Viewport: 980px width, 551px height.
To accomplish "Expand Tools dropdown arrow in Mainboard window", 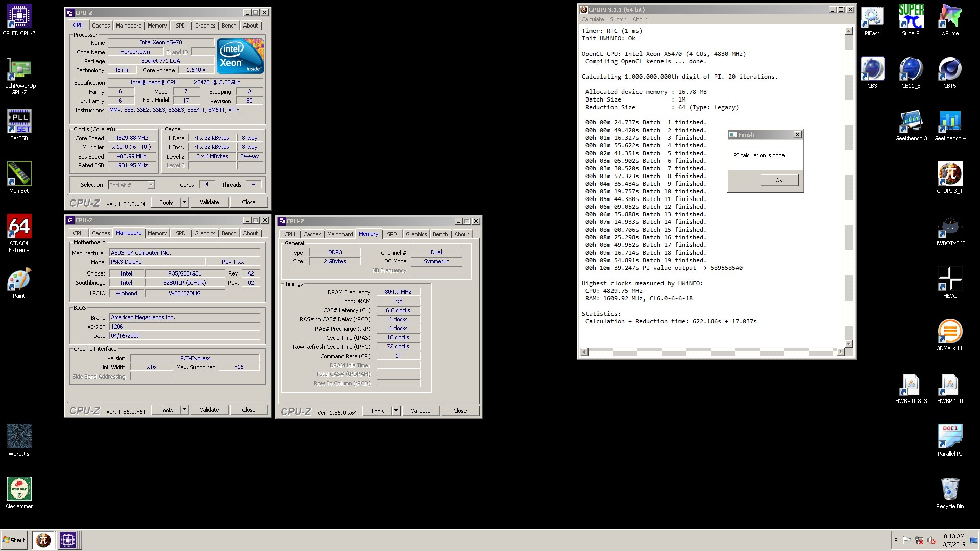I will tap(184, 410).
